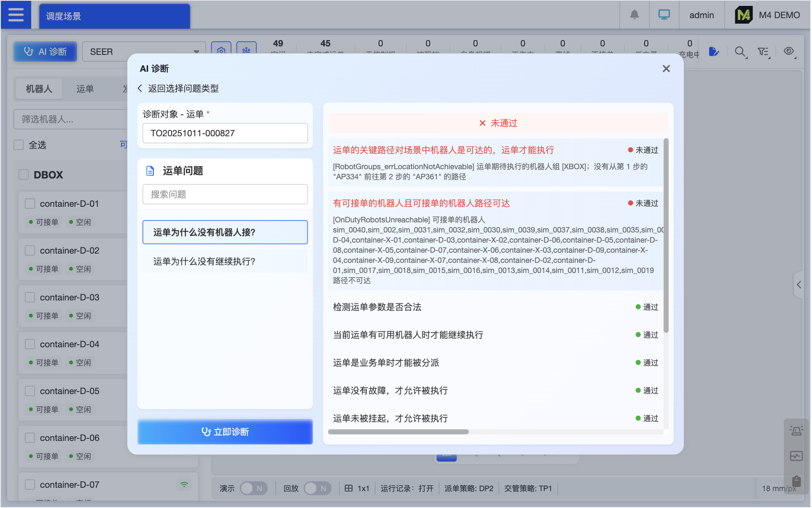The width and height of the screenshot is (812, 508).
Task: Click 返回选择问题类型 back arrow
Action: (140, 89)
